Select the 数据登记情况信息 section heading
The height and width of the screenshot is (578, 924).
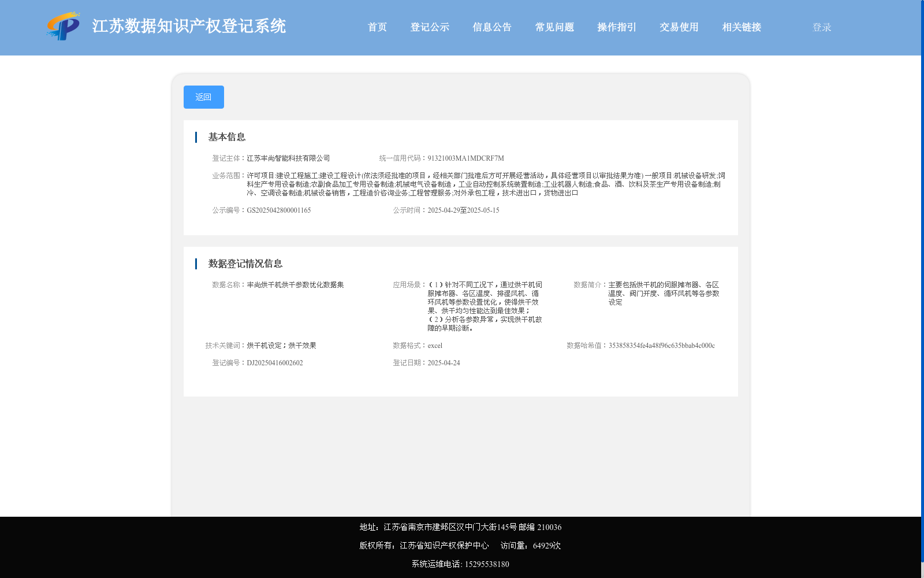pyautogui.click(x=245, y=264)
